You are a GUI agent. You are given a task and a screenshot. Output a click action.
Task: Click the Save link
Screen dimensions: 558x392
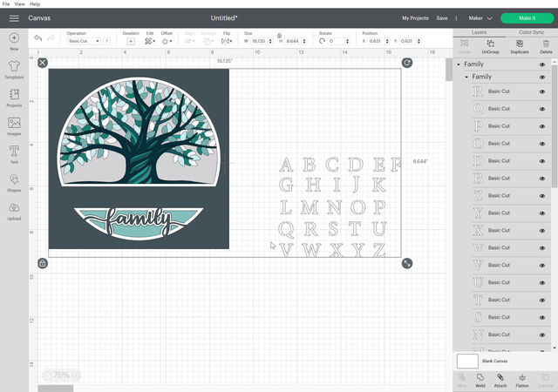[x=442, y=18]
